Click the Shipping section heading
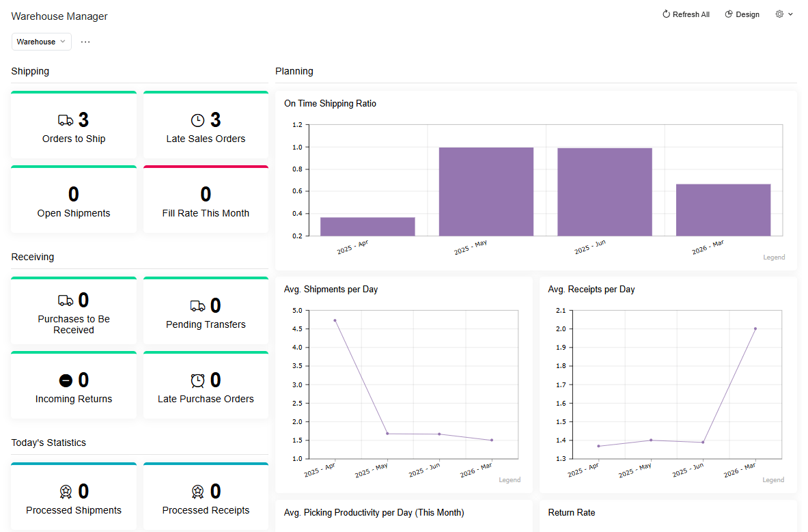Screen dimensions: 808x532 [x=31, y=71]
